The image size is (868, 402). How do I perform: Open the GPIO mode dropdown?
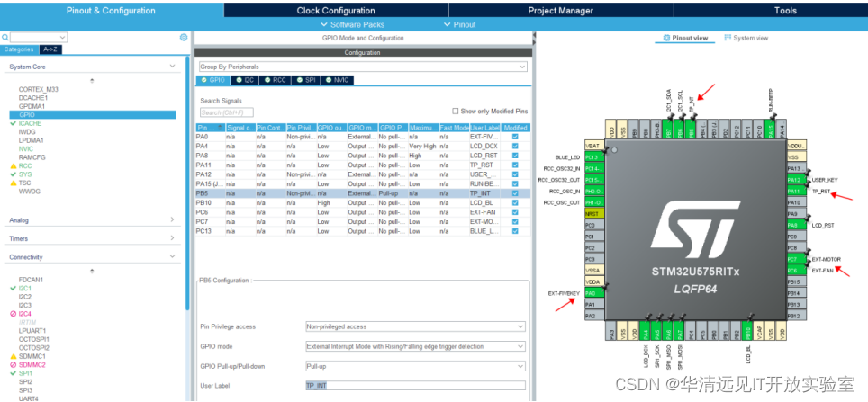pos(415,347)
